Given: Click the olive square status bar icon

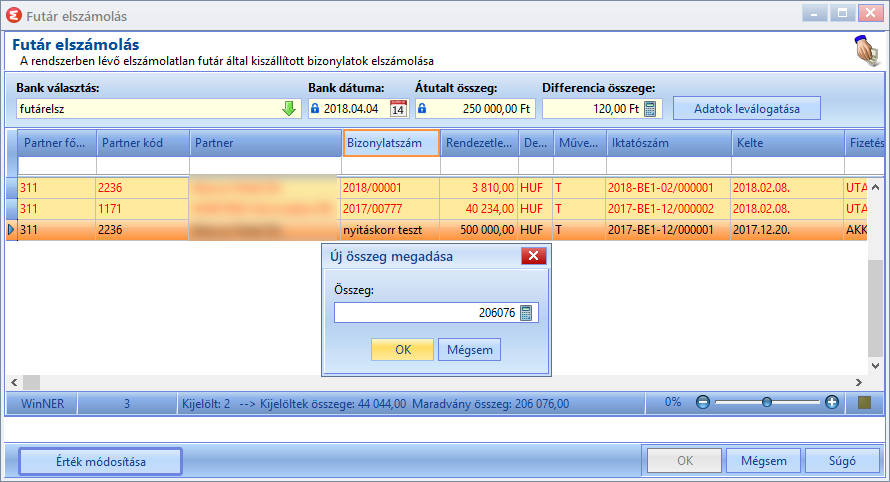Looking at the screenshot, I should (864, 403).
